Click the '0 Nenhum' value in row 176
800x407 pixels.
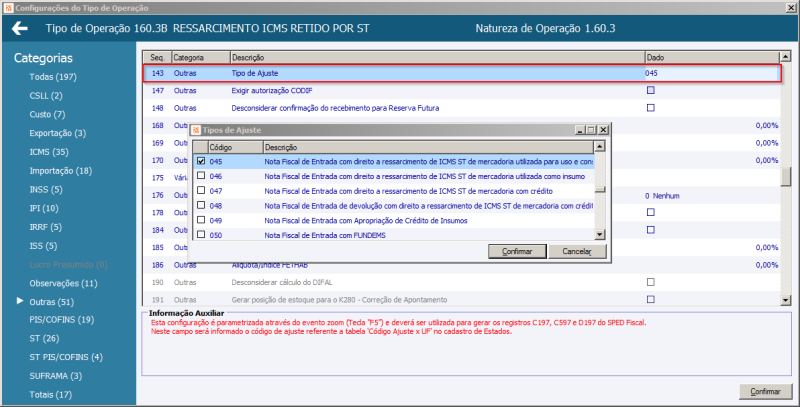(x=662, y=196)
